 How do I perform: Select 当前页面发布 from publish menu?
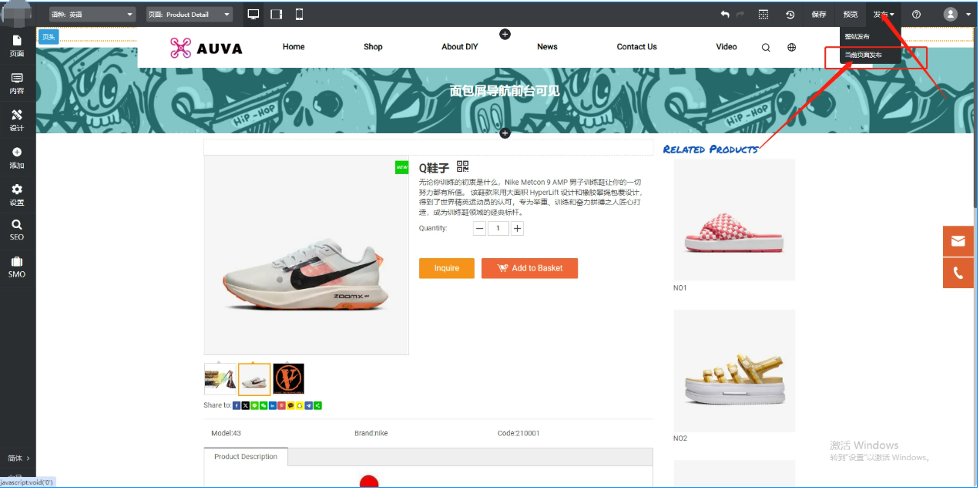864,55
